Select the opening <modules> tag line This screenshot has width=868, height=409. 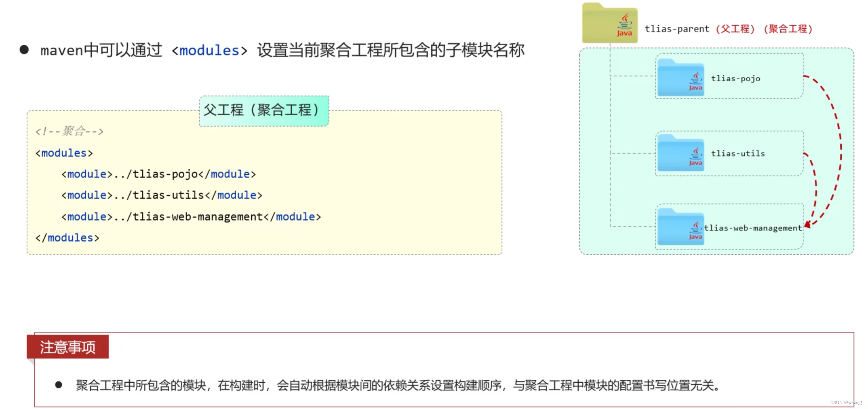tap(64, 153)
